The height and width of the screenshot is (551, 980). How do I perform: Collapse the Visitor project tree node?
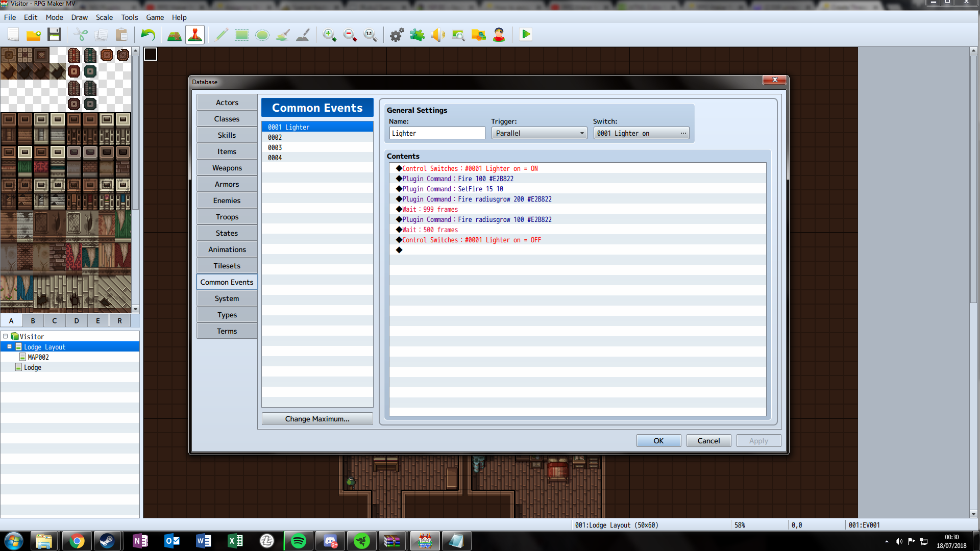pos(5,336)
